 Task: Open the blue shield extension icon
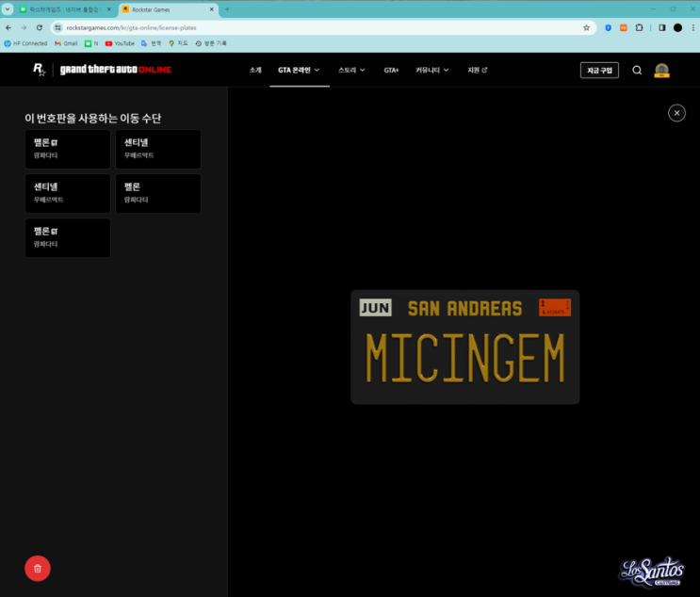click(608, 27)
